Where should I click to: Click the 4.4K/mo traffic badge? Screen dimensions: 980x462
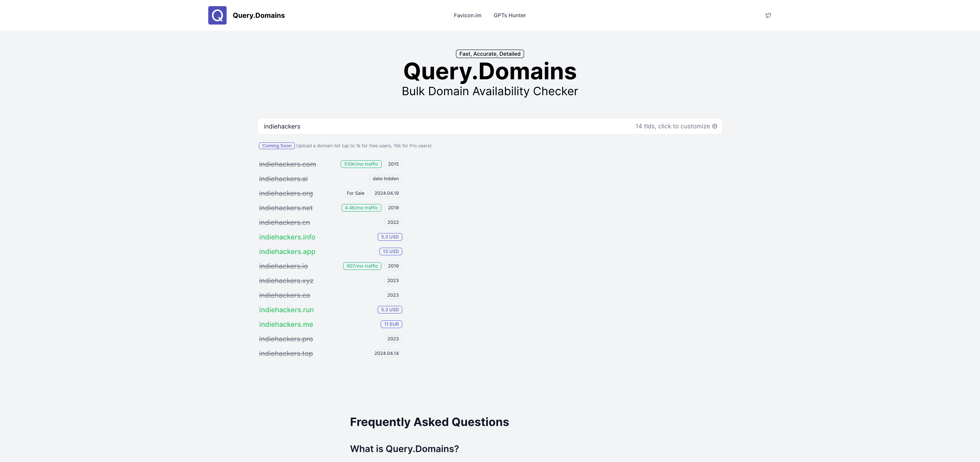pos(361,208)
